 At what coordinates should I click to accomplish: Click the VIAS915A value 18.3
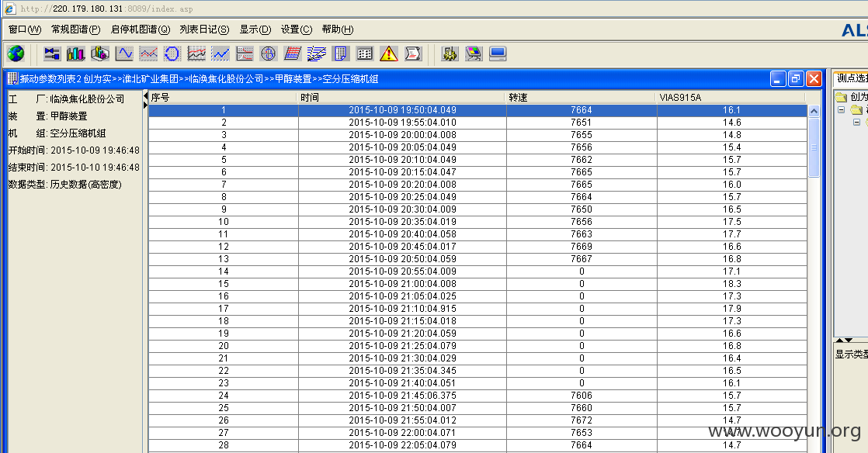pos(732,284)
